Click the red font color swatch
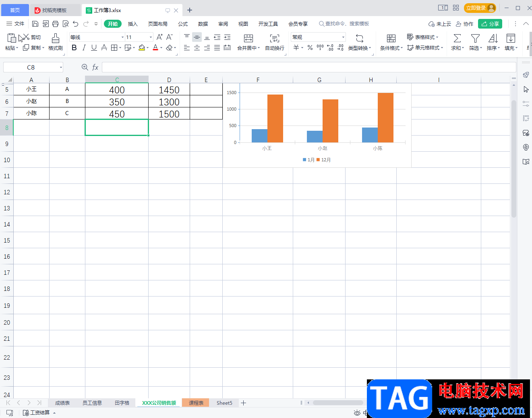 155,47
